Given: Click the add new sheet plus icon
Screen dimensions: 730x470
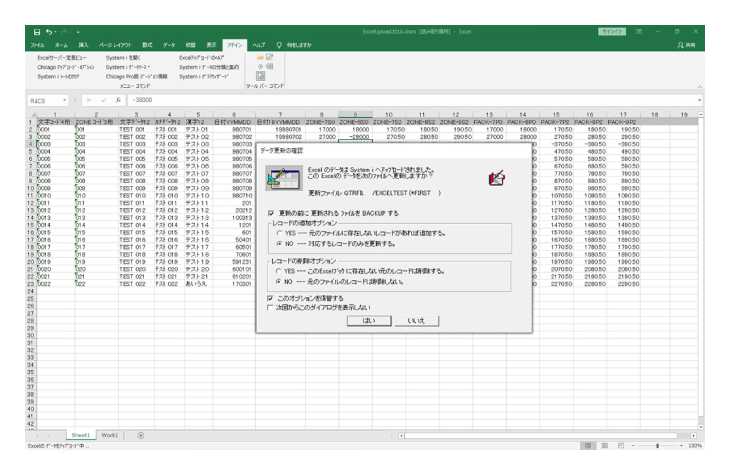Looking at the screenshot, I should coord(141,436).
